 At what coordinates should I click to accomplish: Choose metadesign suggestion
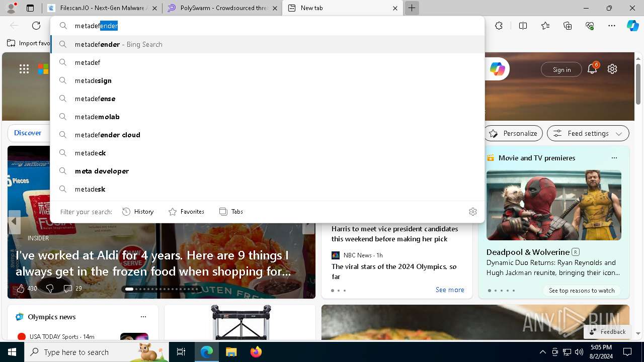[267, 80]
